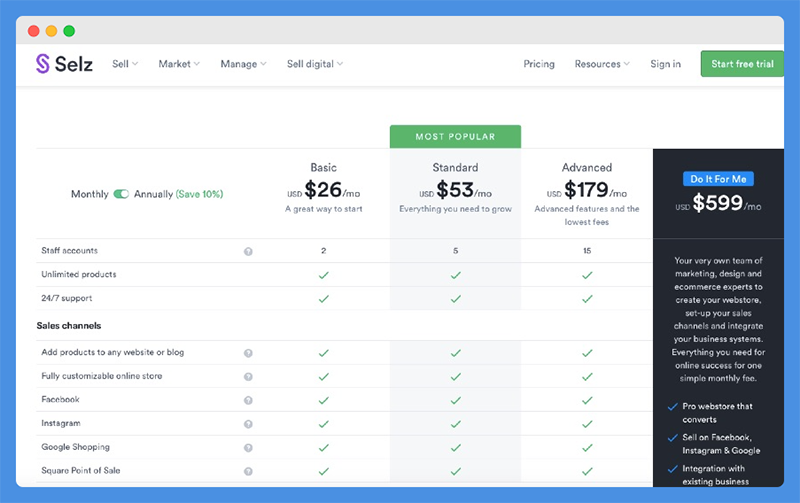Click checkmark beside Pro webstore that converts
Viewport: 800px width, 503px height.
[x=672, y=407]
